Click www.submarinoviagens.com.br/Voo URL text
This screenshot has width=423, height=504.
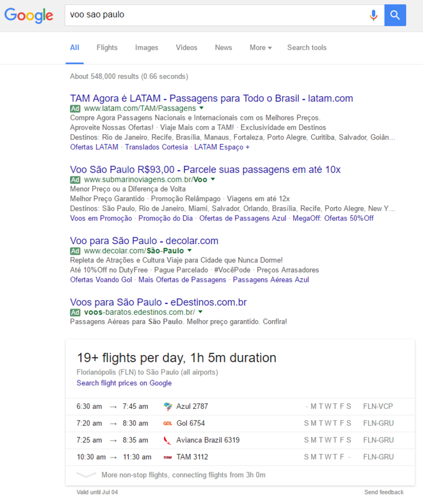145,179
